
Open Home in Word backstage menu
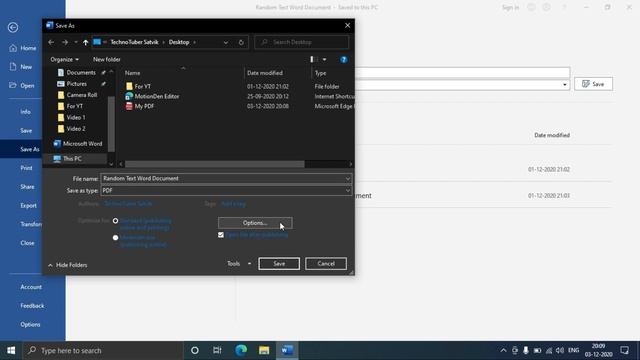(23, 48)
